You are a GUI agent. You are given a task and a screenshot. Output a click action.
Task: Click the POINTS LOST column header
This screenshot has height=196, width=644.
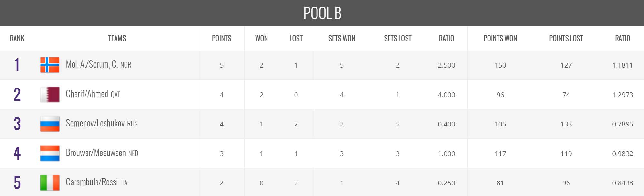click(x=566, y=38)
